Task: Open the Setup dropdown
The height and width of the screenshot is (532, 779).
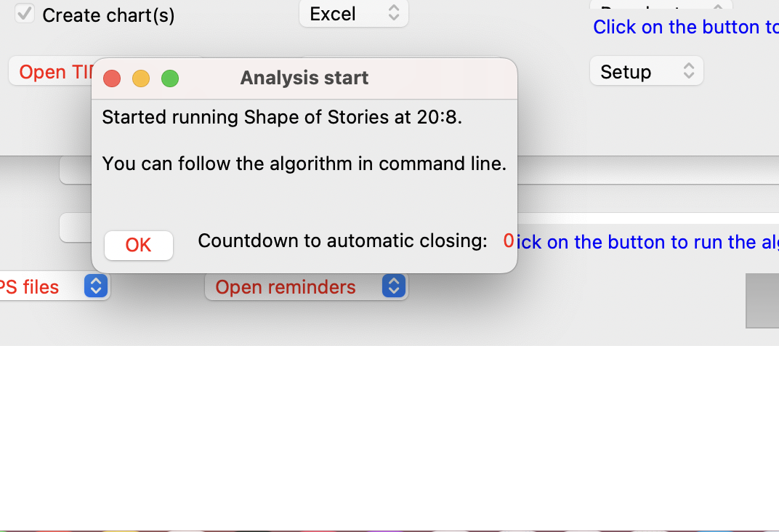Action: tap(646, 71)
